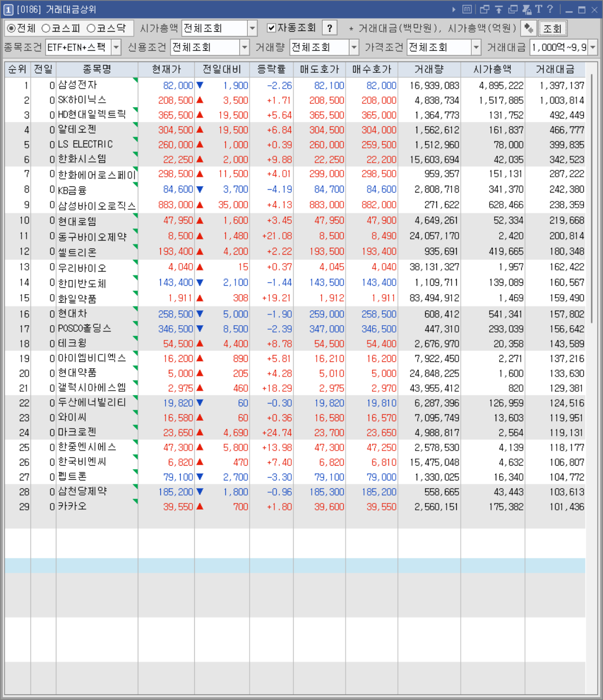Click the ? button next to 자동조회
This screenshot has height=700, width=603.
click(x=330, y=28)
